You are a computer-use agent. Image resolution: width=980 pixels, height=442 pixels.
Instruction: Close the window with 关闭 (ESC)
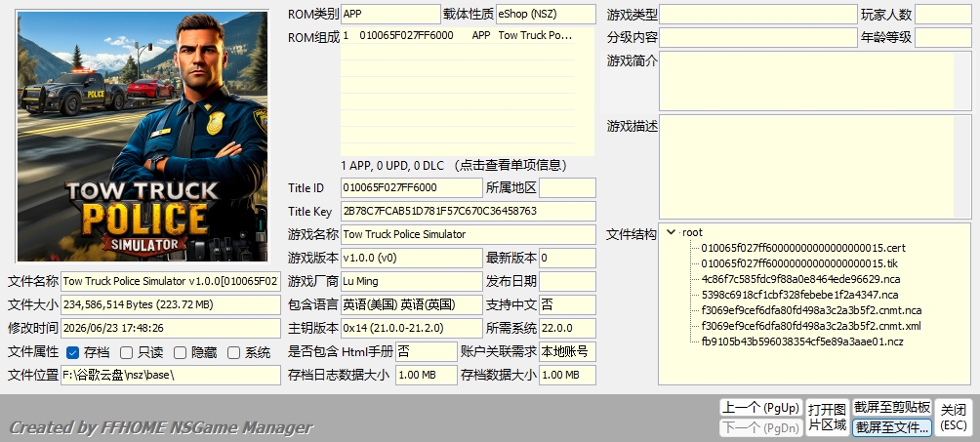pyautogui.click(x=954, y=418)
